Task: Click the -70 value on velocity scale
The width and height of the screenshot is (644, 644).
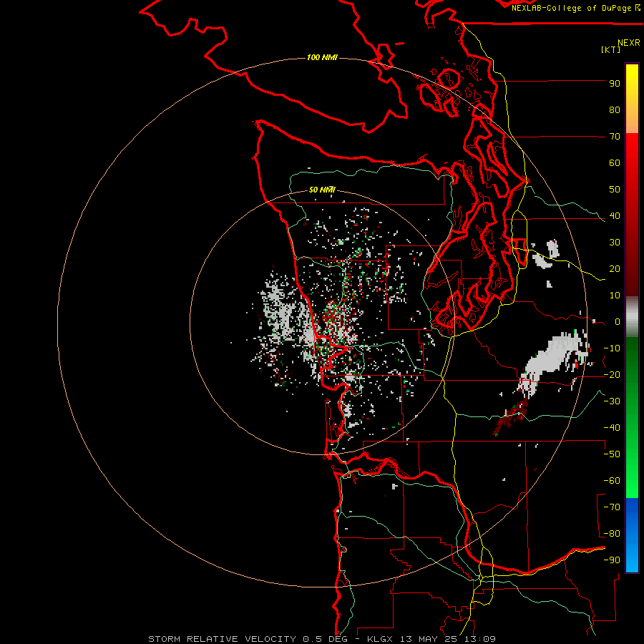Action: click(x=612, y=507)
